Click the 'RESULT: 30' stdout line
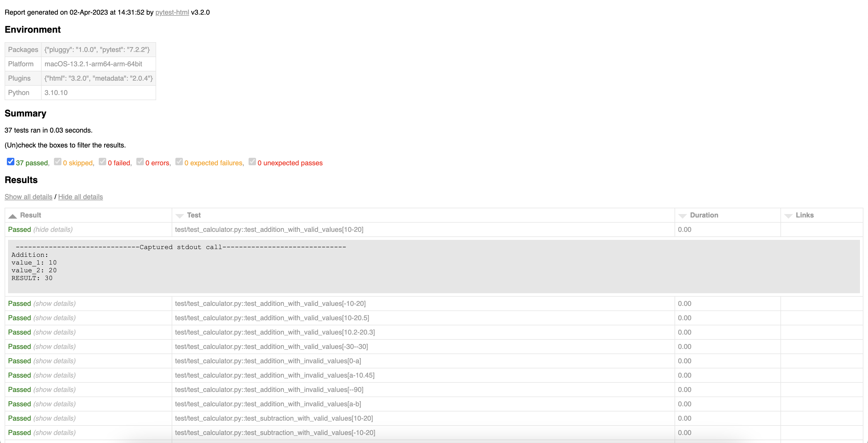Image resolution: width=868 pixels, height=443 pixels. tap(32, 278)
